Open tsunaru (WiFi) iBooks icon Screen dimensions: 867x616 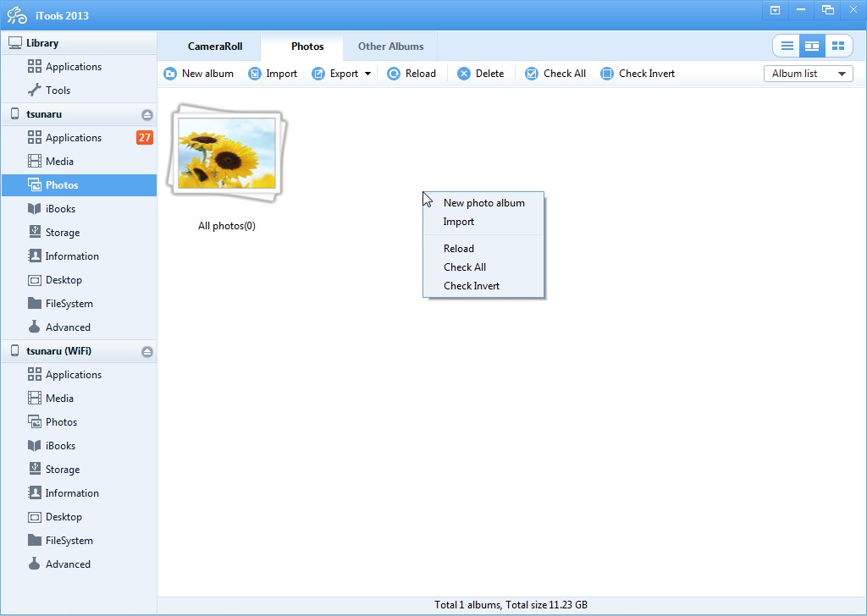click(34, 445)
